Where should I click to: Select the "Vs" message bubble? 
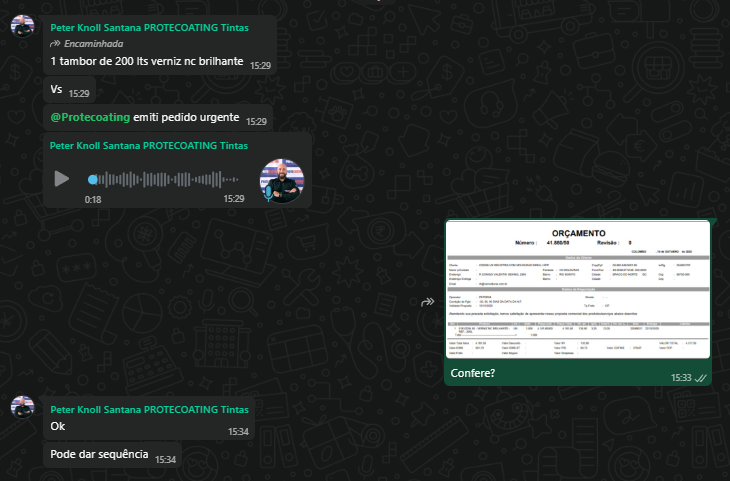click(56, 90)
